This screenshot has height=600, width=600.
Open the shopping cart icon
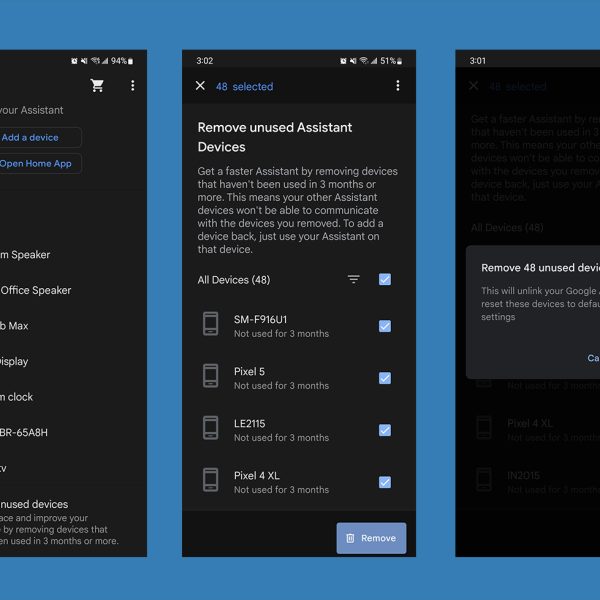click(x=97, y=86)
